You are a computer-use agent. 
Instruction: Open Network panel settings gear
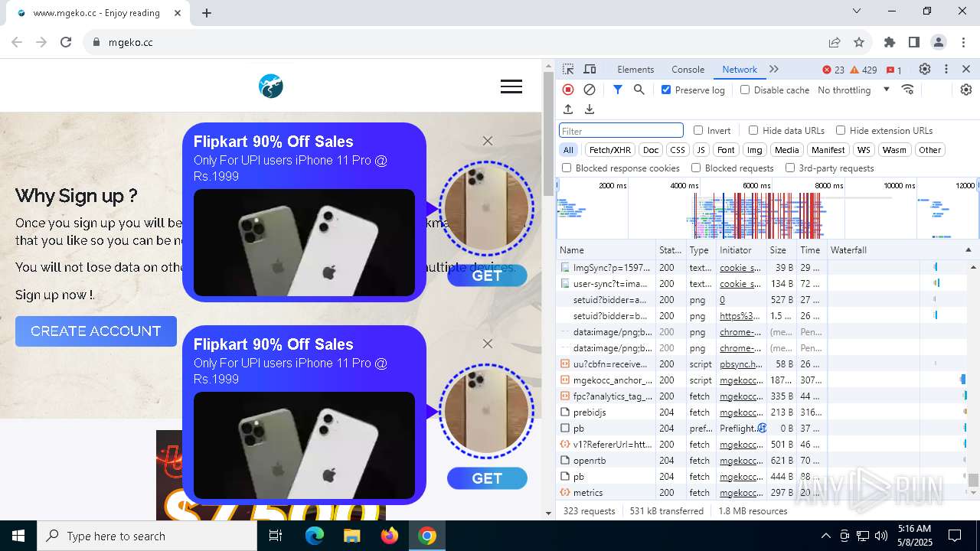[966, 90]
